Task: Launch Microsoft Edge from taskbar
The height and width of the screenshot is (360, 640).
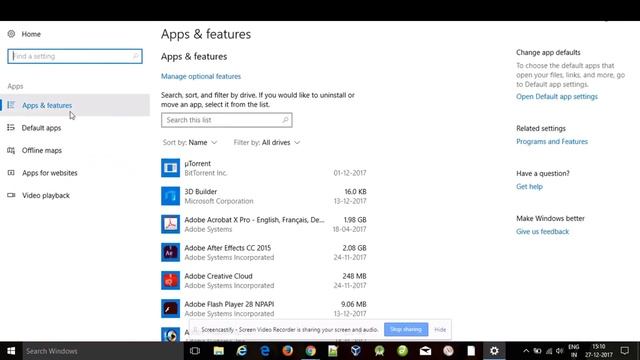Action: point(265,351)
